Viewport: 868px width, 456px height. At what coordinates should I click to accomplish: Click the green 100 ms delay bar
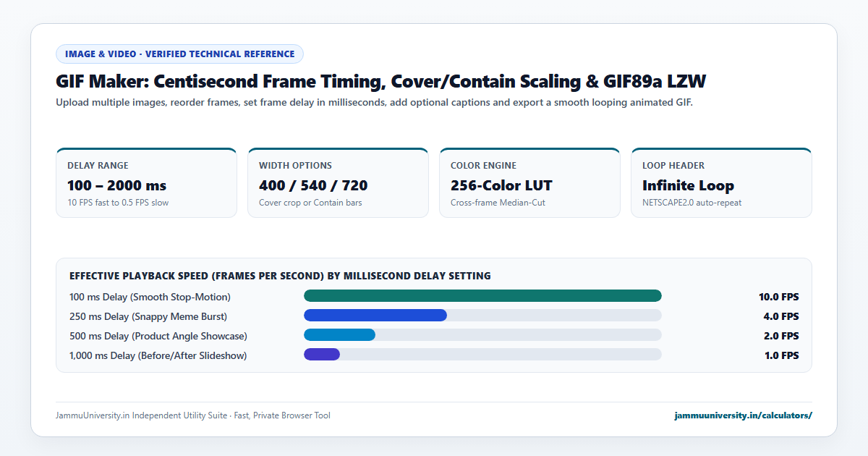point(482,295)
